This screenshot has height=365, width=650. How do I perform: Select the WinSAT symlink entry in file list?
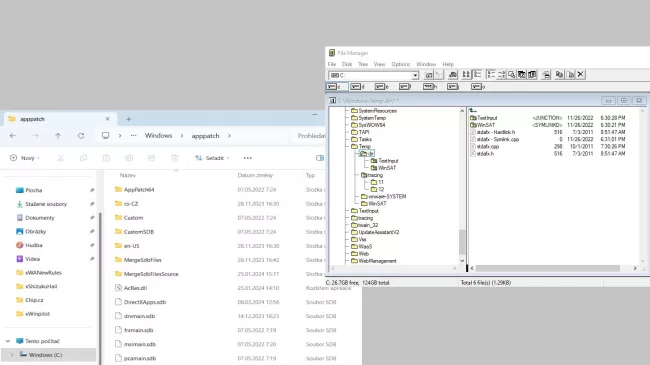pyautogui.click(x=486, y=125)
